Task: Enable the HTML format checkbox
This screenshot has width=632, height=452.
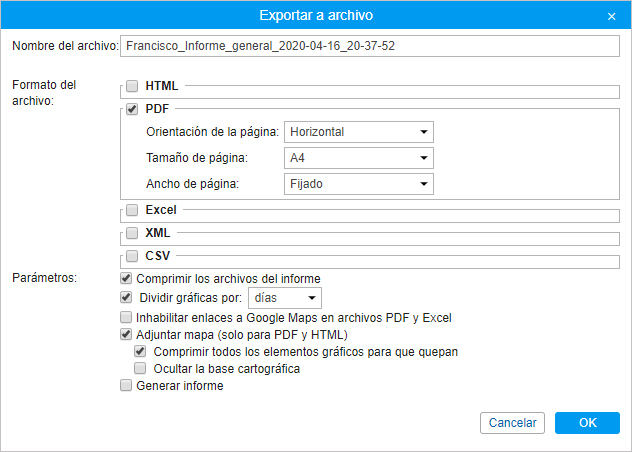Action: pyautogui.click(x=132, y=86)
